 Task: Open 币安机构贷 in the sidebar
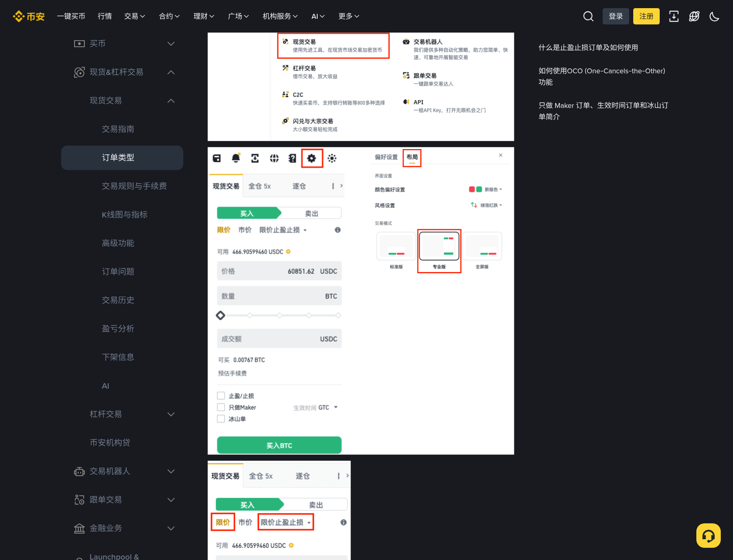[110, 443]
